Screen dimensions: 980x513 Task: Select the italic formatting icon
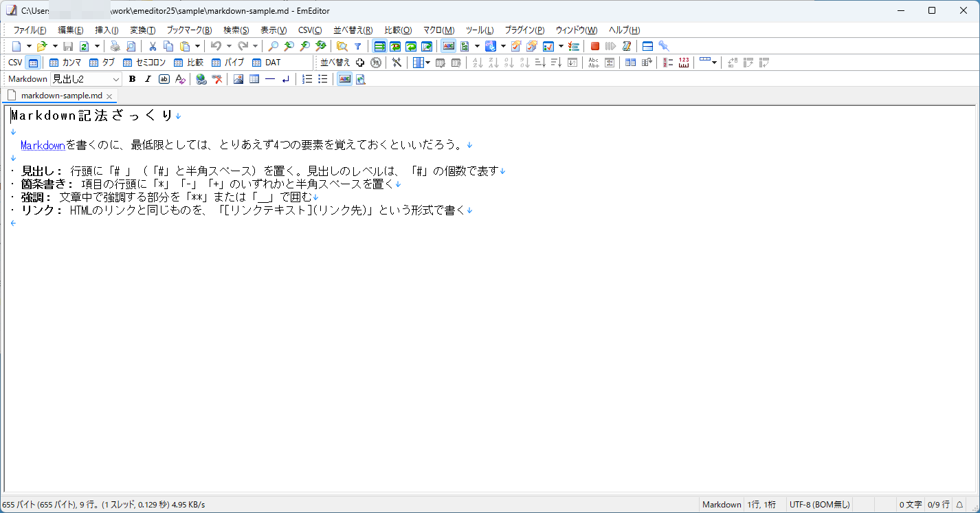coord(148,78)
